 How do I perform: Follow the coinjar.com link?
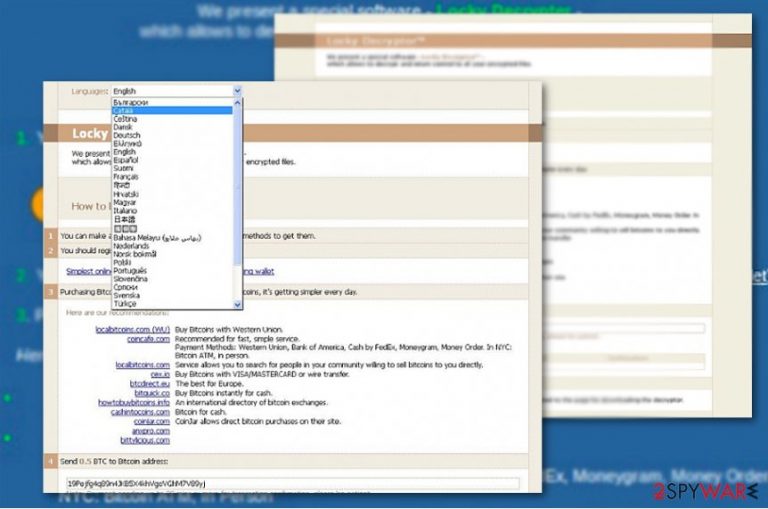pyautogui.click(x=152, y=421)
